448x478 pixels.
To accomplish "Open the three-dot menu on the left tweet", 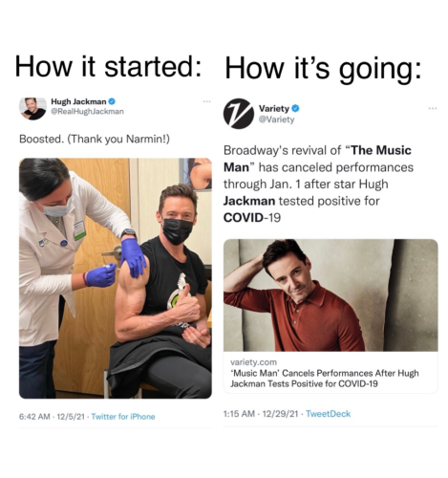I will 207,101.
